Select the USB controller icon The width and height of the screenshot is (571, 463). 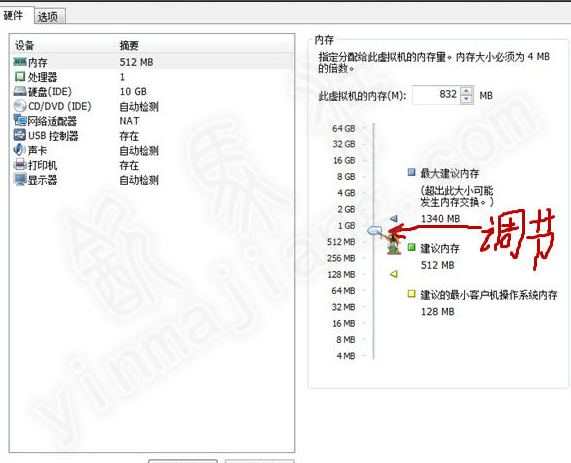20,135
